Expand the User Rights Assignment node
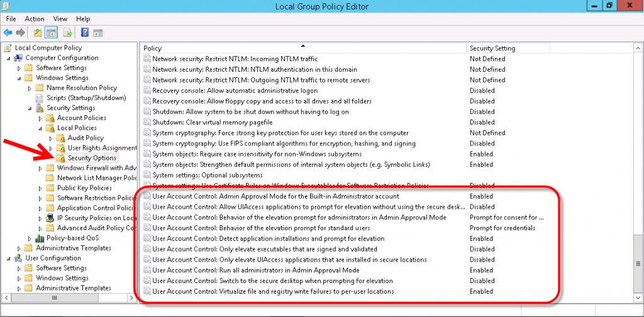 click(51, 148)
